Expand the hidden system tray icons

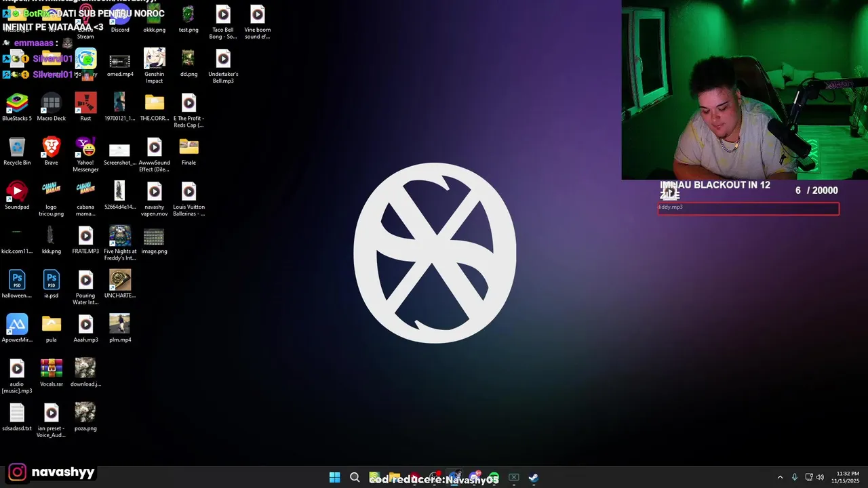pos(780,477)
